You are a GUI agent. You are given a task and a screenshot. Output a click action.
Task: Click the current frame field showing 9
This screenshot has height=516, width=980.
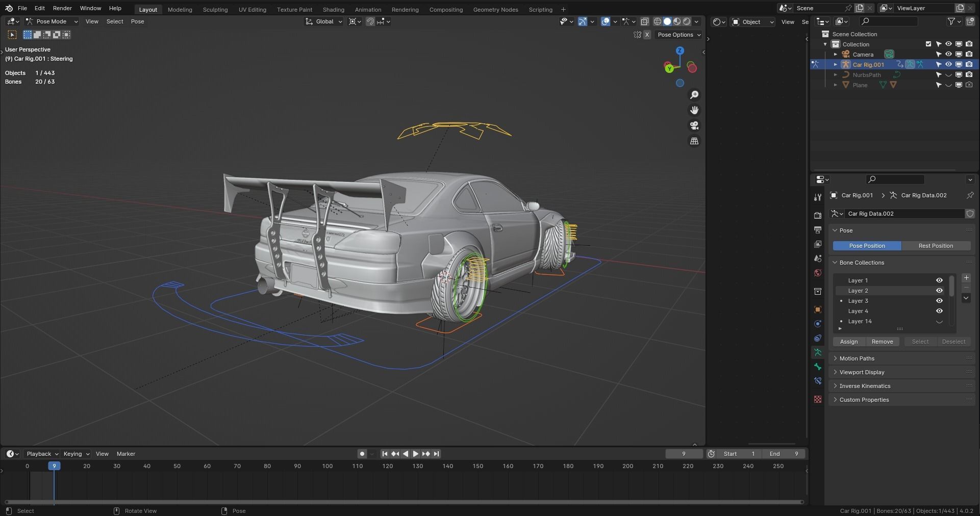[684, 454]
